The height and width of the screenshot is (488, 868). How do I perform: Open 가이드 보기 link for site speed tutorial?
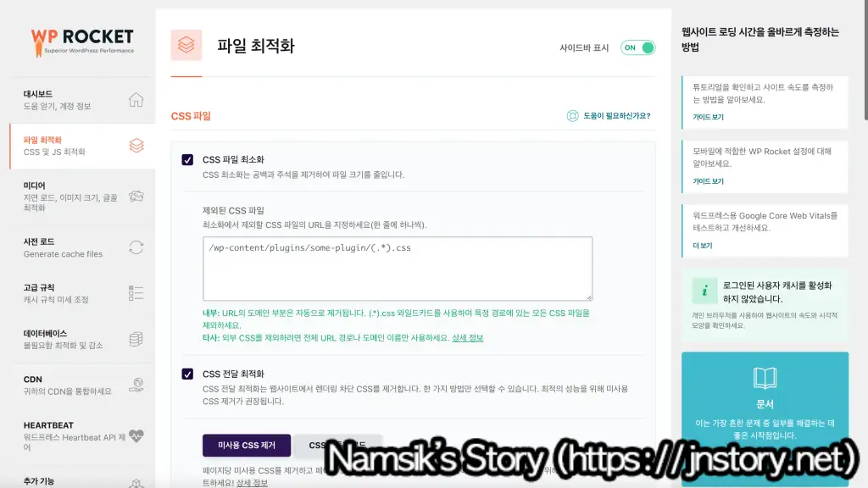pyautogui.click(x=708, y=117)
